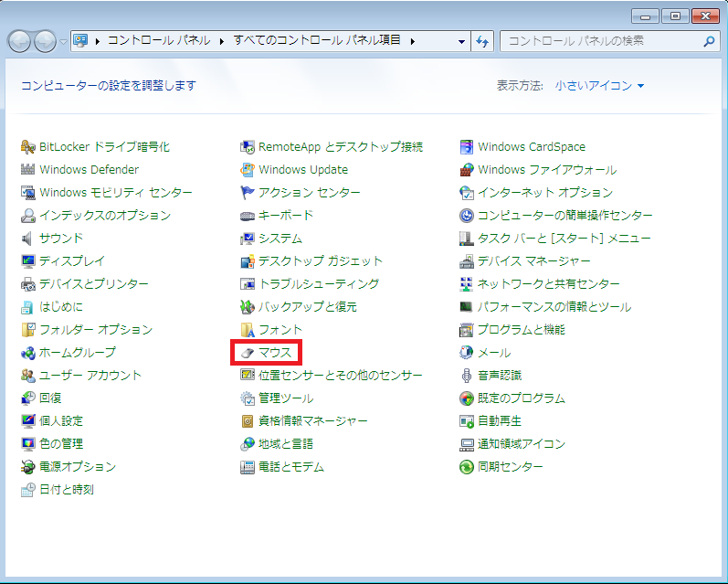Open the 回復 link
The height and width of the screenshot is (584, 728).
pyautogui.click(x=50, y=398)
